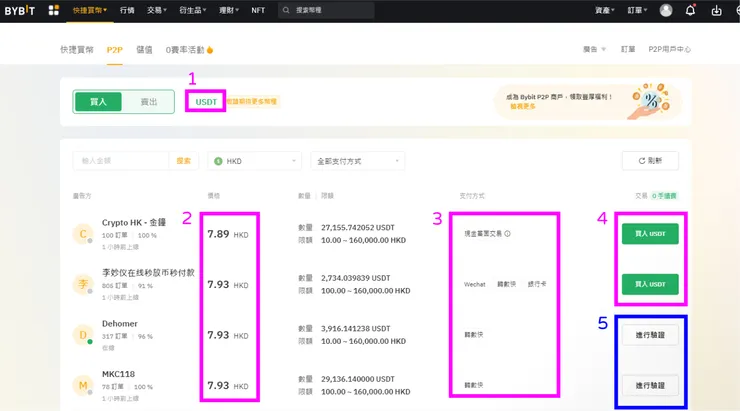Click the download app icon
The image size is (740, 411).
(x=716, y=10)
